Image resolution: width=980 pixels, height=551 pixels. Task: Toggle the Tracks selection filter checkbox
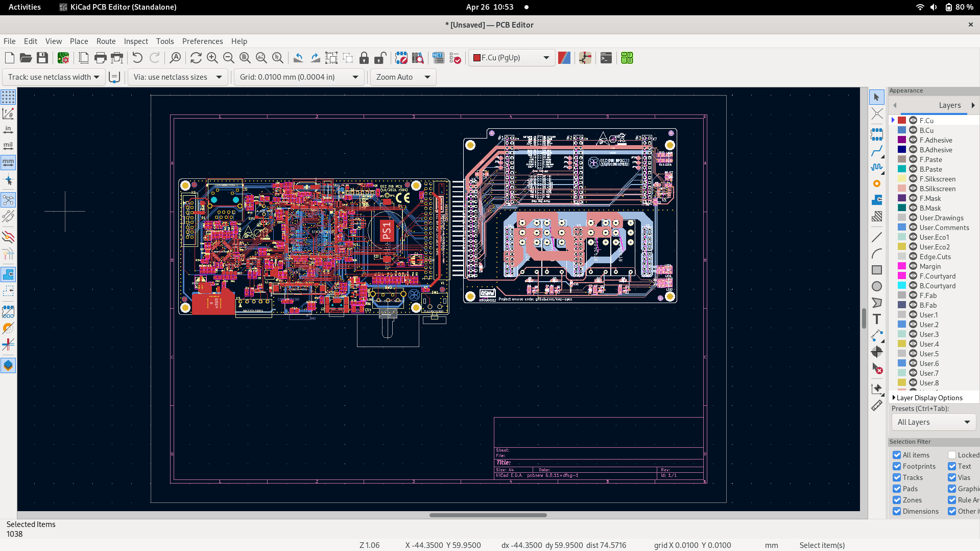897,477
